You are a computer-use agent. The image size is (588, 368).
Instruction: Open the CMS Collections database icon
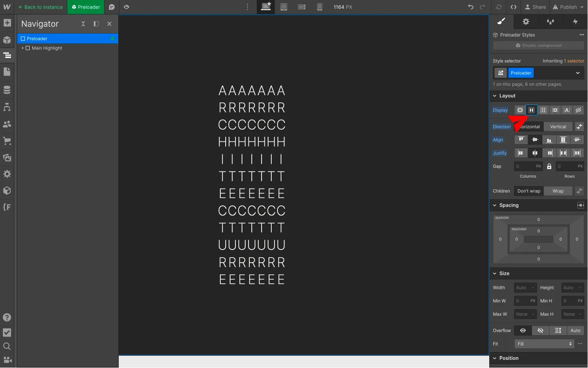[x=7, y=89]
